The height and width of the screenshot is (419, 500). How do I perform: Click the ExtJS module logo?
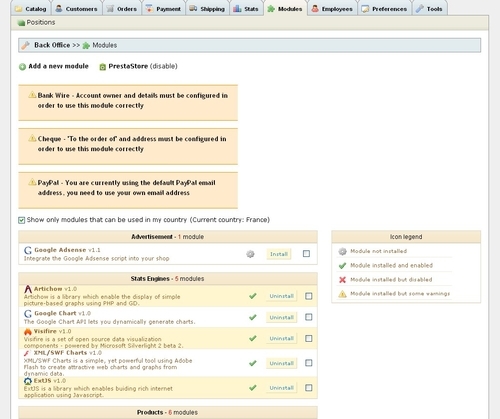pyautogui.click(x=28, y=381)
